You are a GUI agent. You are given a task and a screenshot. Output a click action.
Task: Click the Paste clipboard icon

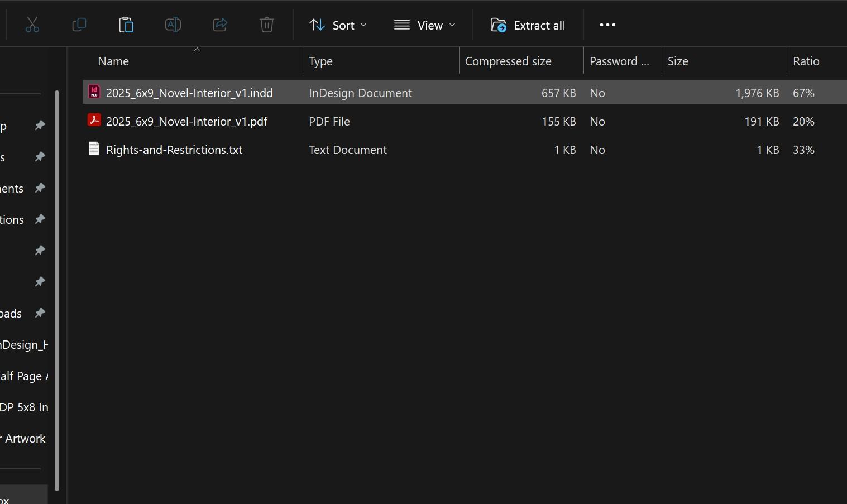click(x=126, y=25)
